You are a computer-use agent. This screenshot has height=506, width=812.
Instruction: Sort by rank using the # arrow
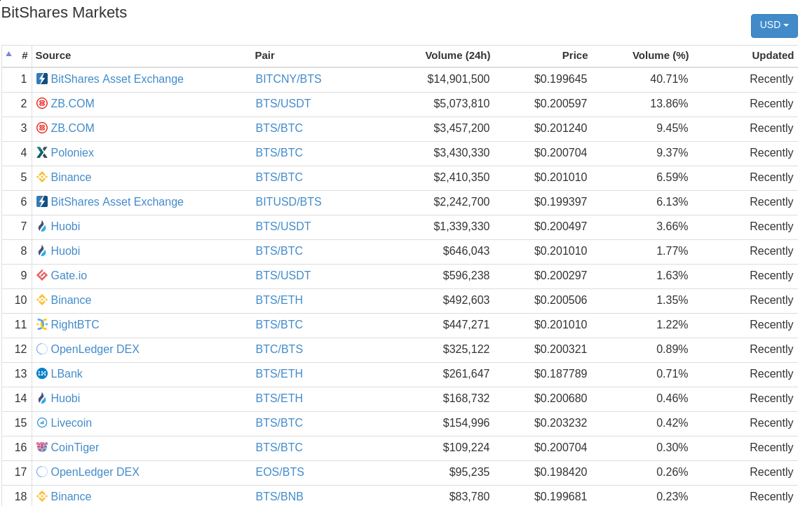(9, 54)
